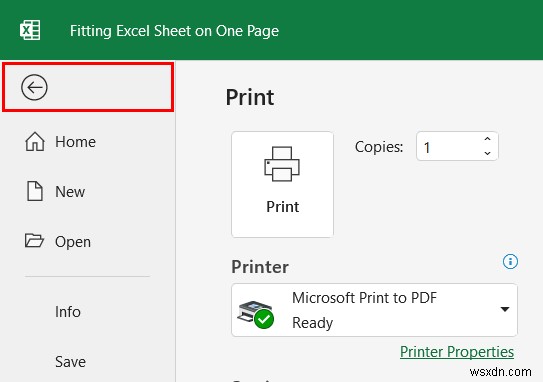Increase number of copies with up arrow
Viewport: 543px width, 382px height.
click(x=488, y=139)
